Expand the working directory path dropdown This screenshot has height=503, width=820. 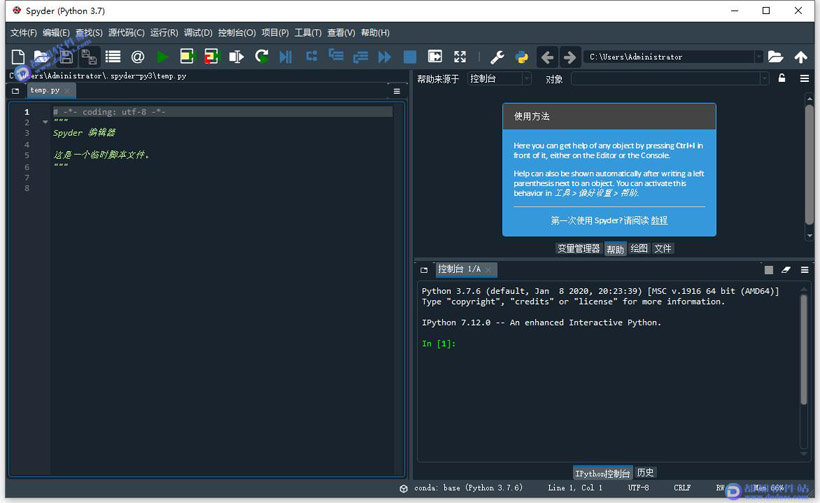(758, 56)
